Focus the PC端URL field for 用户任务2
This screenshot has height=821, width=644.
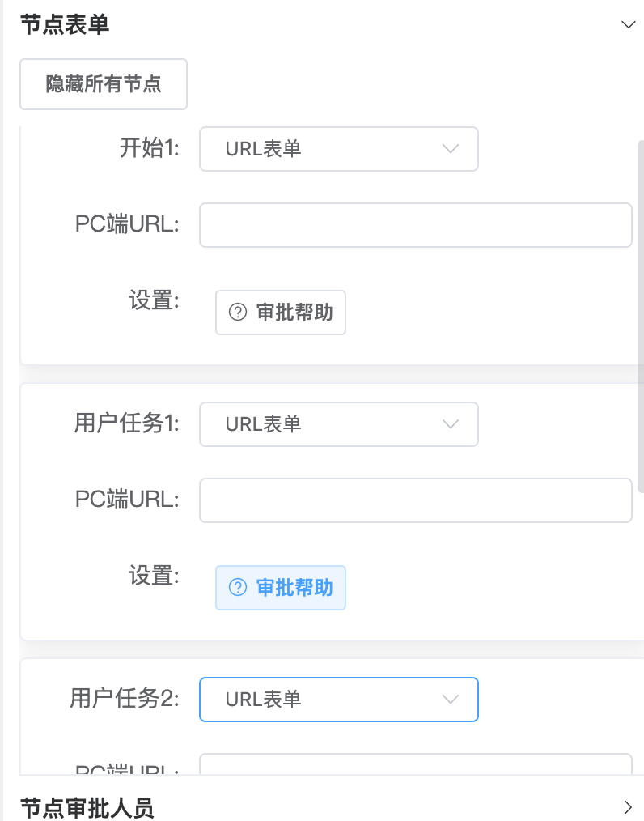[x=415, y=764]
